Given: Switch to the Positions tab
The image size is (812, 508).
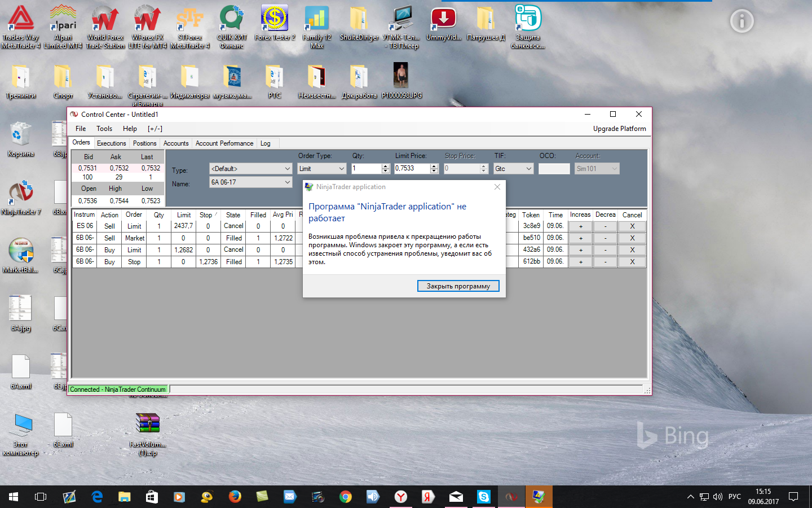Looking at the screenshot, I should (145, 143).
